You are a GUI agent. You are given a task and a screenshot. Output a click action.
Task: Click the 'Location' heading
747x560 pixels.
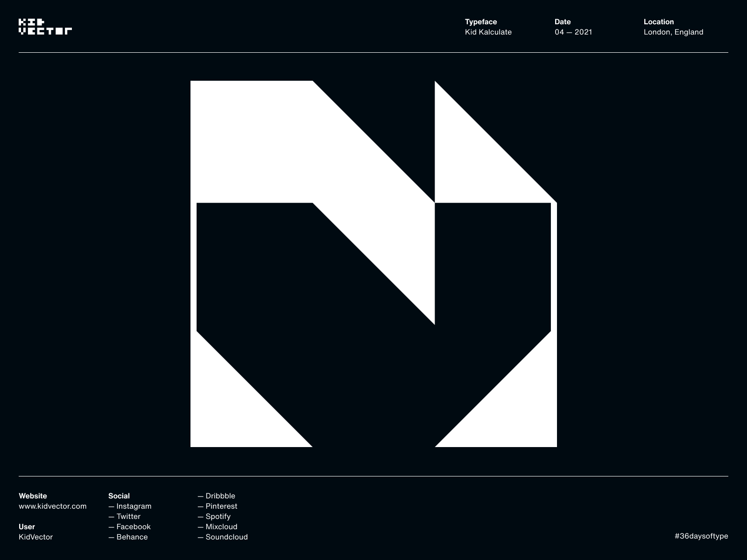(659, 22)
